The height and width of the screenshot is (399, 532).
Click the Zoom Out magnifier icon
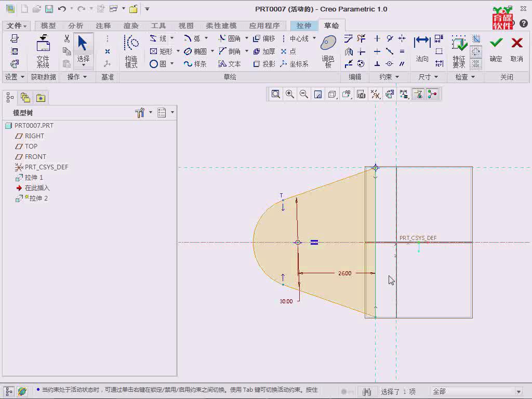tap(304, 94)
